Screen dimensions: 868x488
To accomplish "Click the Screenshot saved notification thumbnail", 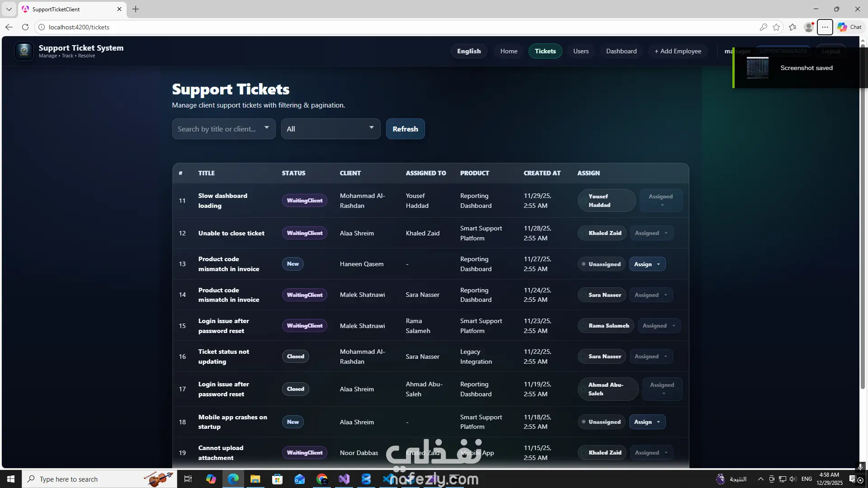I will [757, 68].
